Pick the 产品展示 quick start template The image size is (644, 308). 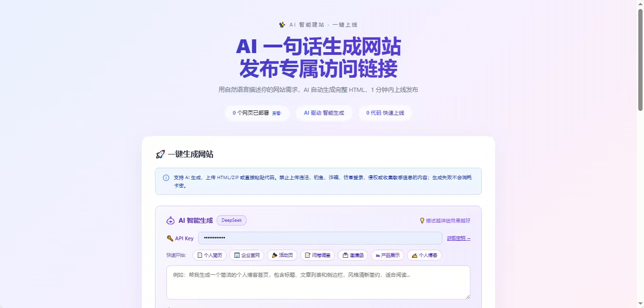(387, 255)
